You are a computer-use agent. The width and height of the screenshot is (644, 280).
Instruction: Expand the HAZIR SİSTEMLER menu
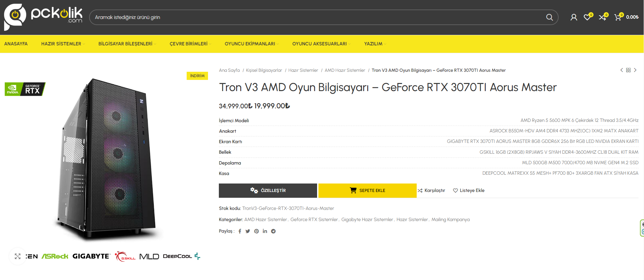coord(63,44)
